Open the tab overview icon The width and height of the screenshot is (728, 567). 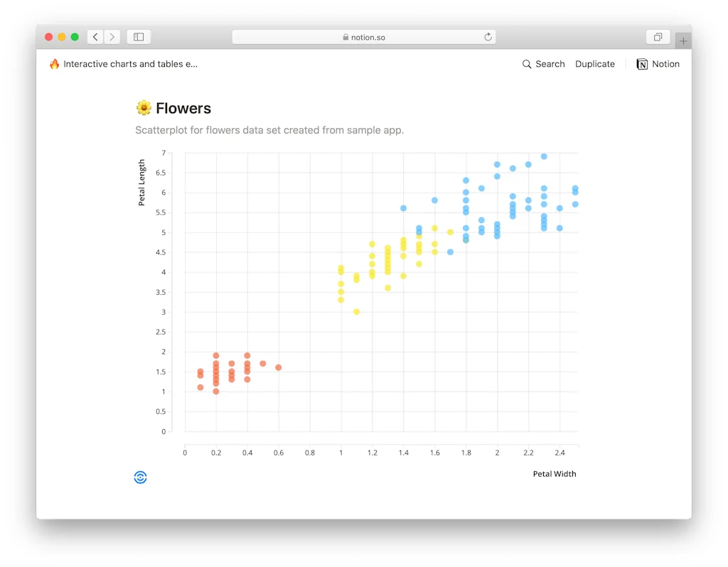click(658, 37)
